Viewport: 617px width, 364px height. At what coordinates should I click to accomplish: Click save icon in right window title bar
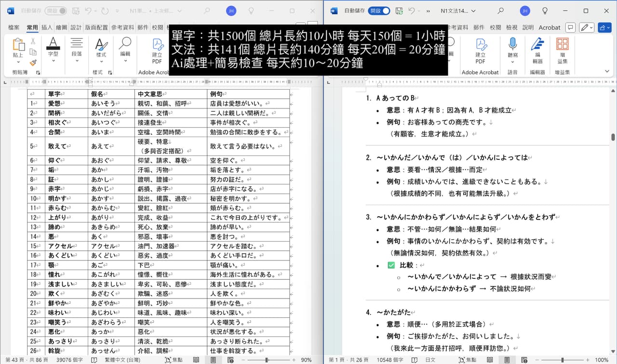coord(399,11)
